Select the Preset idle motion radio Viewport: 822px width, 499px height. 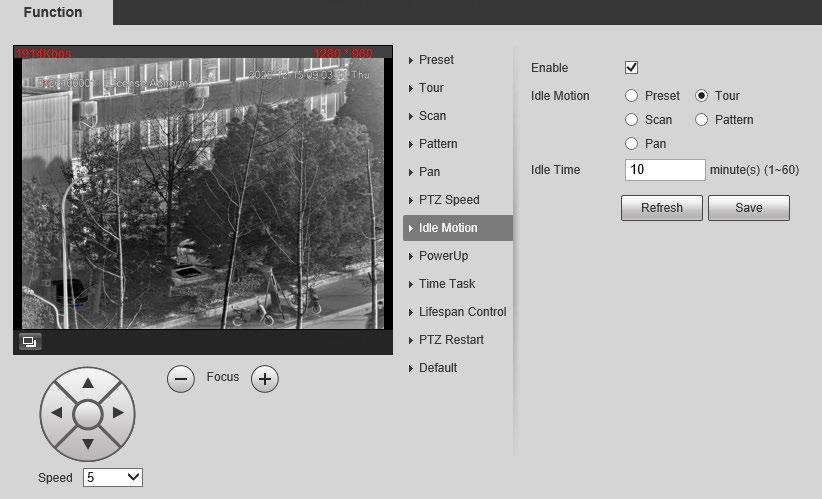631,95
